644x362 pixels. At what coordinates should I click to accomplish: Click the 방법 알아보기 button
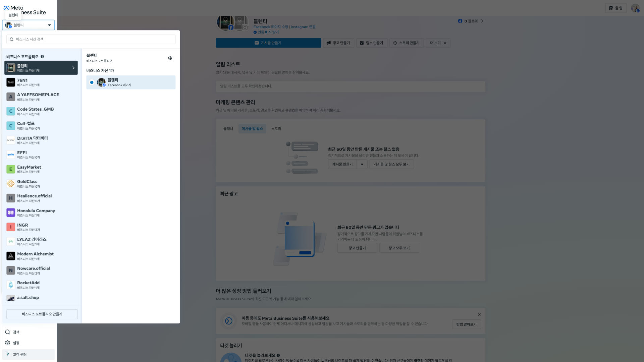(466, 324)
